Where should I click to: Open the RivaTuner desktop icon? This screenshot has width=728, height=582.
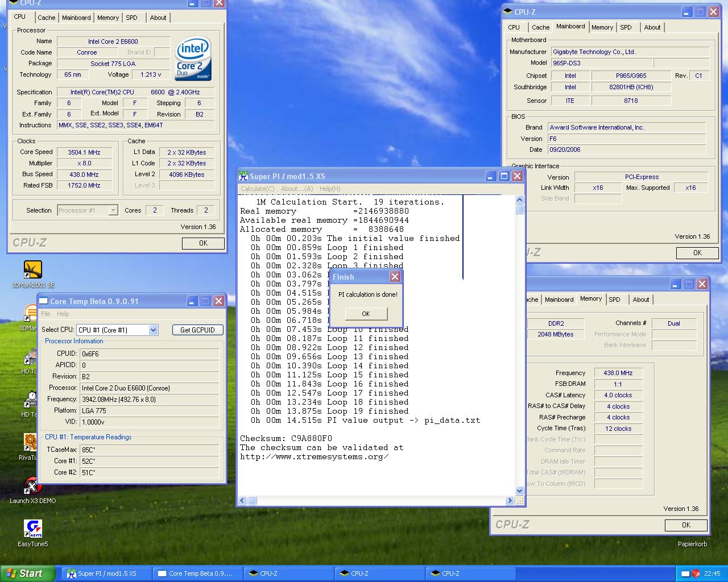pyautogui.click(x=30, y=442)
